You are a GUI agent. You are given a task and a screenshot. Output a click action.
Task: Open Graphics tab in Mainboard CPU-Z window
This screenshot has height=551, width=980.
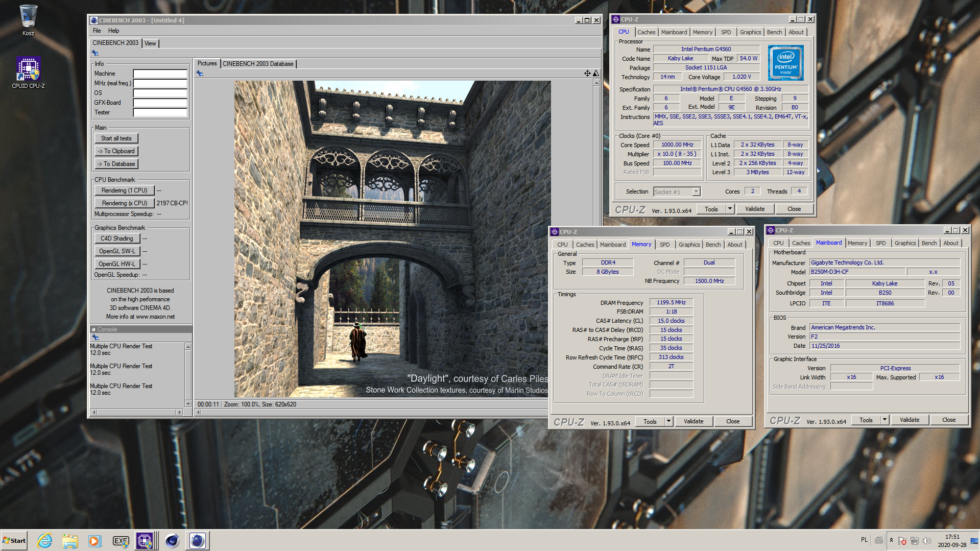click(905, 243)
